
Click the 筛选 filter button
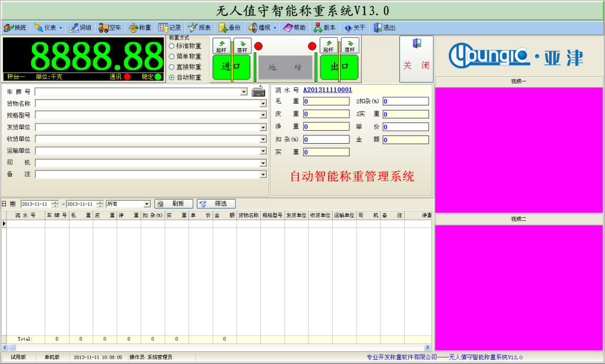(216, 204)
